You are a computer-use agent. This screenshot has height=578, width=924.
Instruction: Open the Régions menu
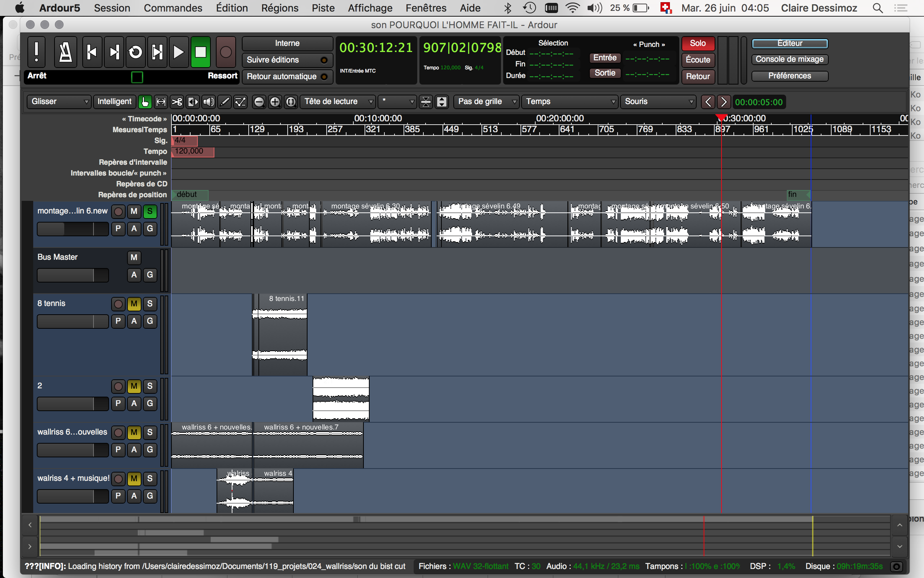(280, 8)
